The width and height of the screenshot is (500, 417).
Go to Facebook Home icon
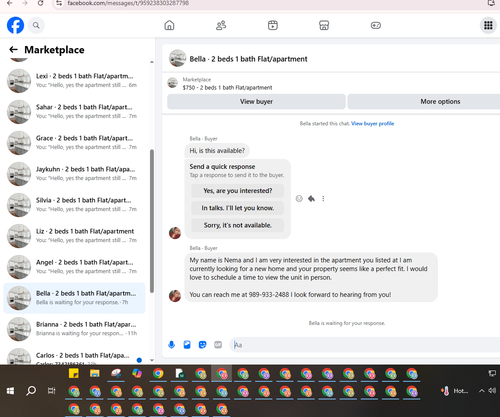click(169, 25)
